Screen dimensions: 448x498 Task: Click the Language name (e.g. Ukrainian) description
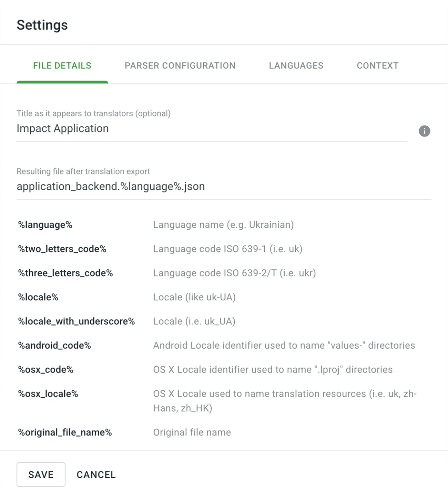click(223, 225)
